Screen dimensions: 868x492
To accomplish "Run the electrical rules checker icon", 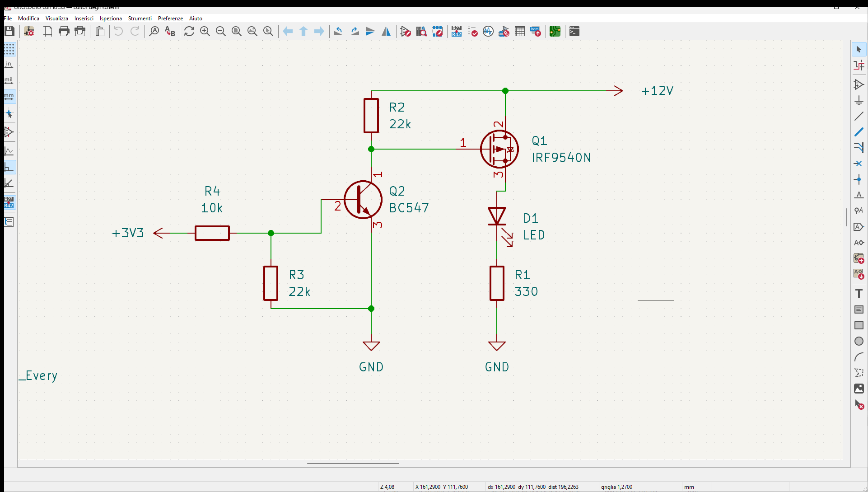I will (x=472, y=31).
